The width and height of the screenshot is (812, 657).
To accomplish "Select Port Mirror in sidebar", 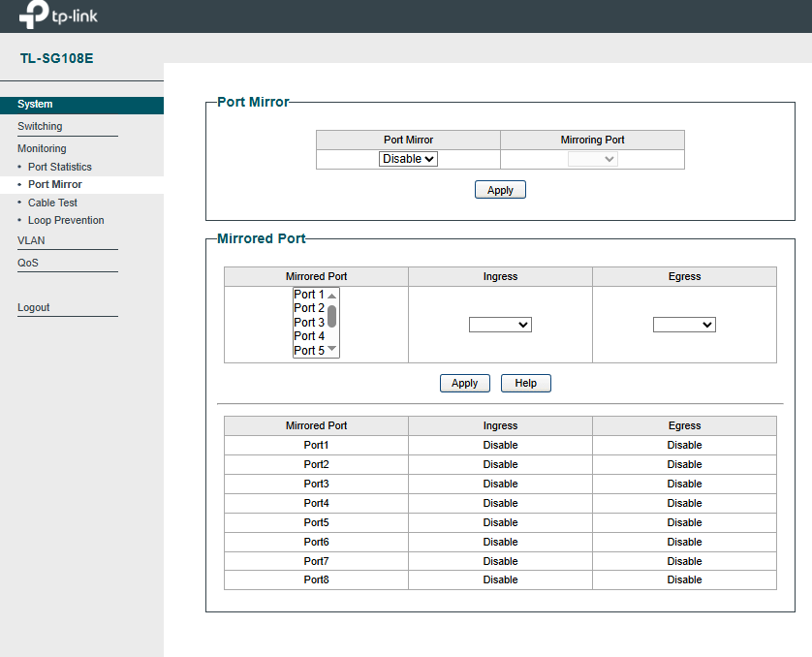I will click(x=55, y=184).
